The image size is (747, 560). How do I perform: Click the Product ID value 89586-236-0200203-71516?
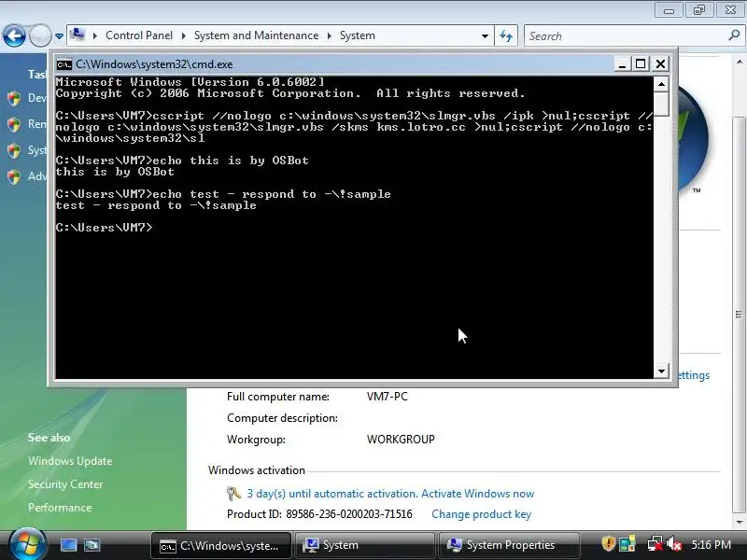tap(349, 514)
